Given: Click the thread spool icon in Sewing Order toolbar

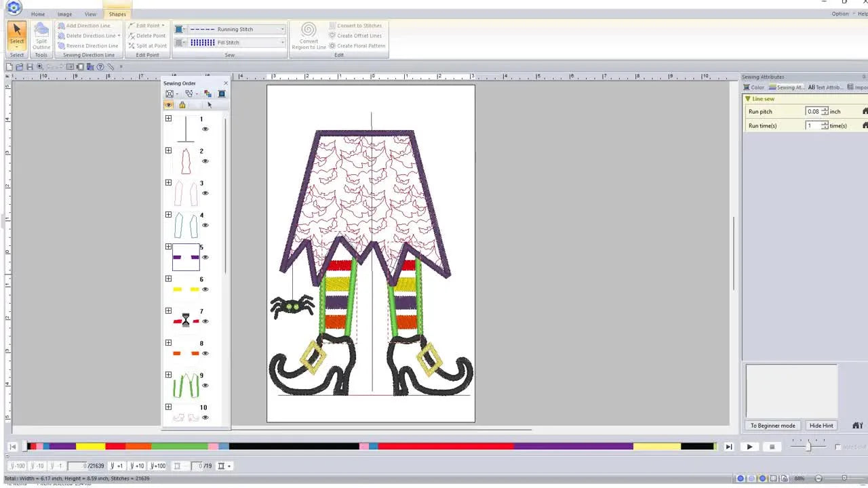Looking at the screenshot, I should [x=222, y=94].
